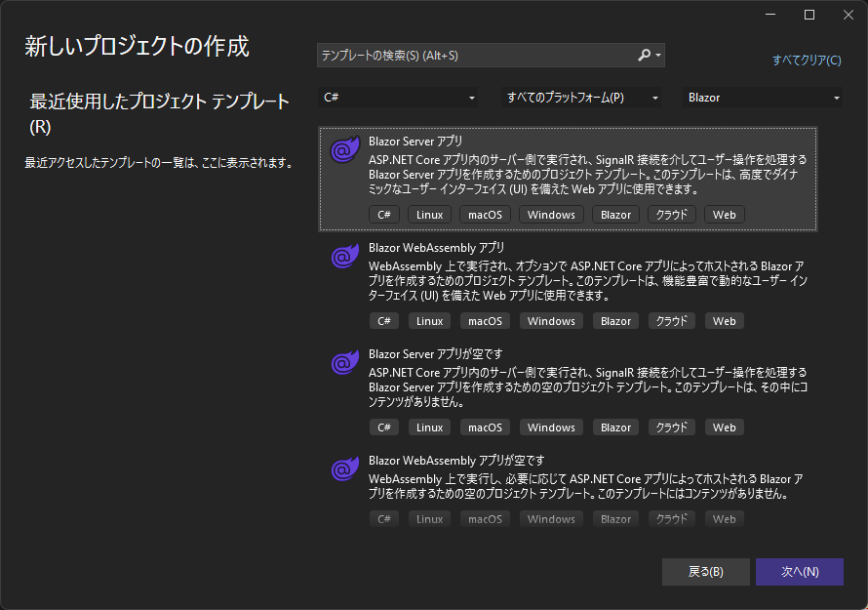Click macOS tag under Blazor Server アプリ
This screenshot has width=868, height=610.
485,215
